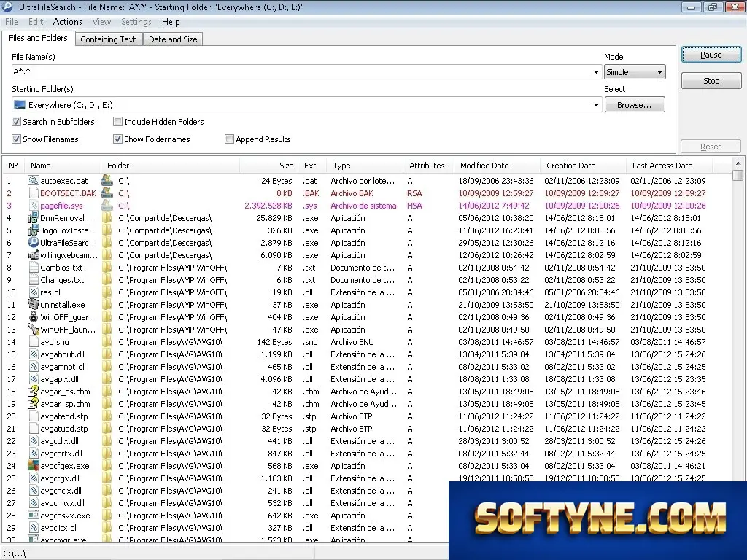Image resolution: width=747 pixels, height=560 pixels.
Task: Select the UltraFileSearch exe file icon
Action: click(x=34, y=243)
